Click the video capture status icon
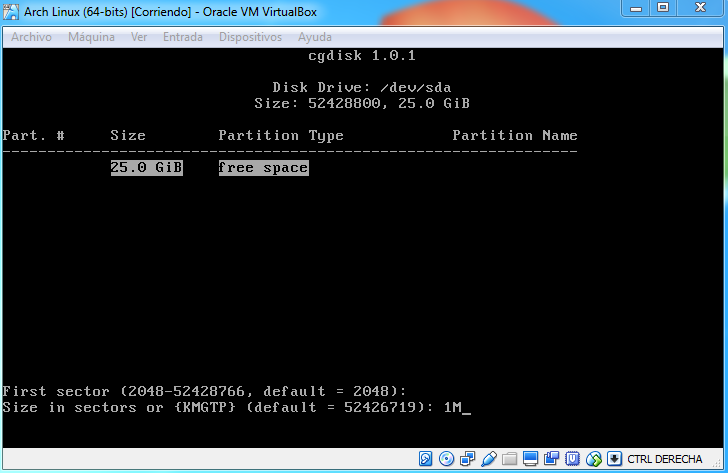Screen dimensions: 728x473 click(x=551, y=459)
